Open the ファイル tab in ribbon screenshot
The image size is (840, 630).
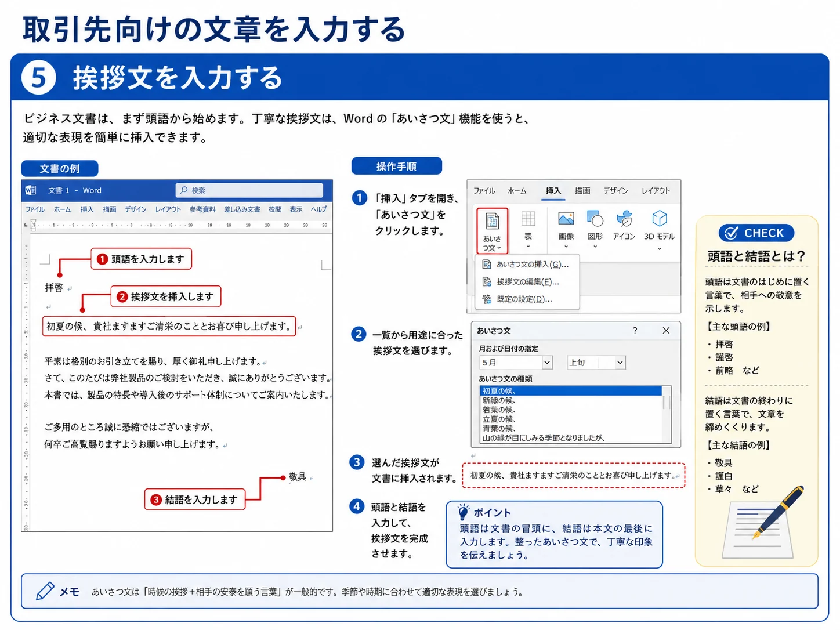coord(484,190)
